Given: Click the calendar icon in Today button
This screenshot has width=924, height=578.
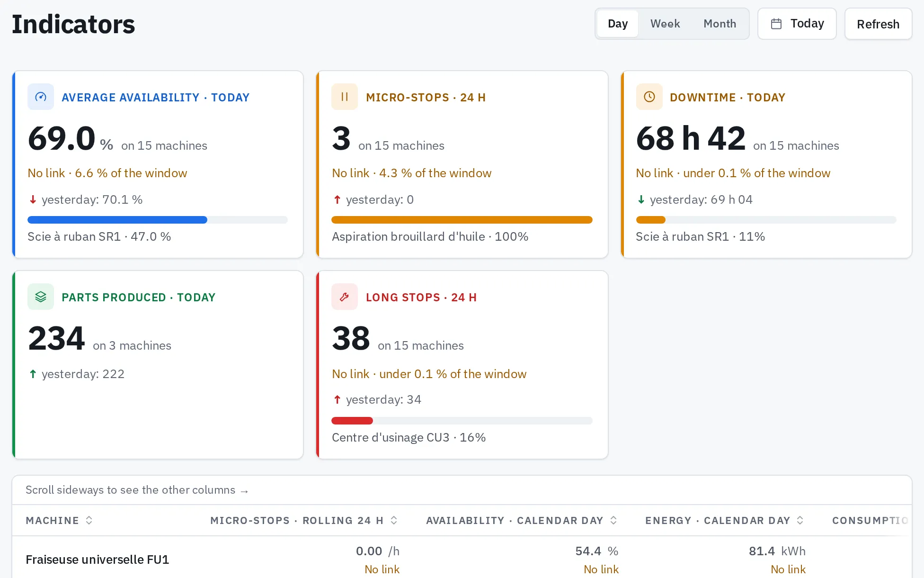Looking at the screenshot, I should click(x=776, y=24).
